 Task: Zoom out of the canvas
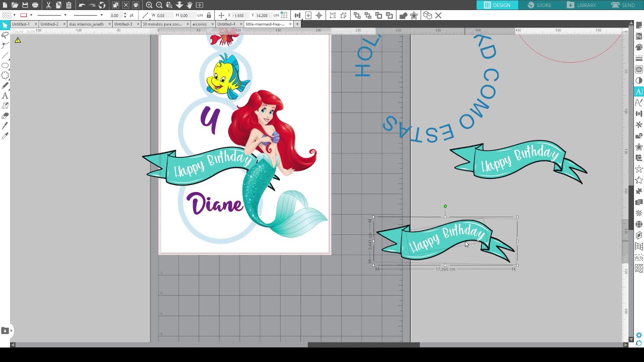(x=159, y=5)
